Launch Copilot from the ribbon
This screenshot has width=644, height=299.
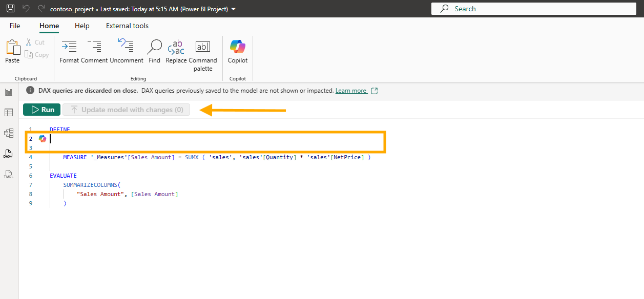click(x=238, y=52)
